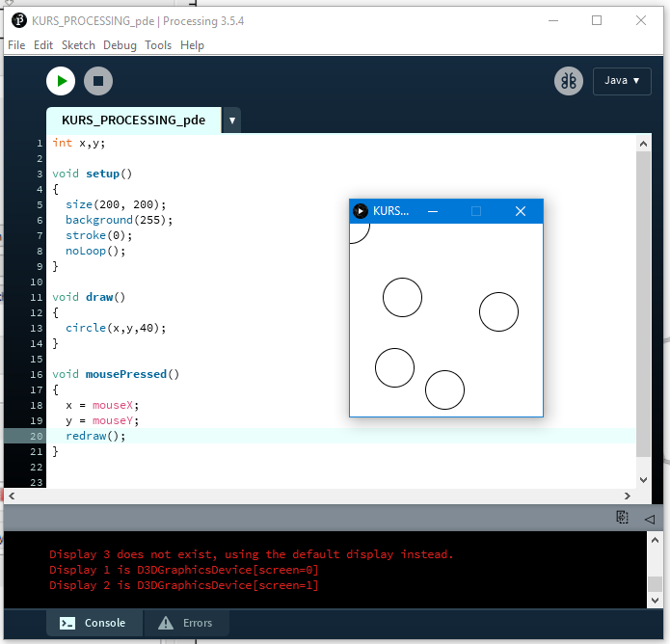Click 'x = mouseX;' code line

click(x=102, y=405)
